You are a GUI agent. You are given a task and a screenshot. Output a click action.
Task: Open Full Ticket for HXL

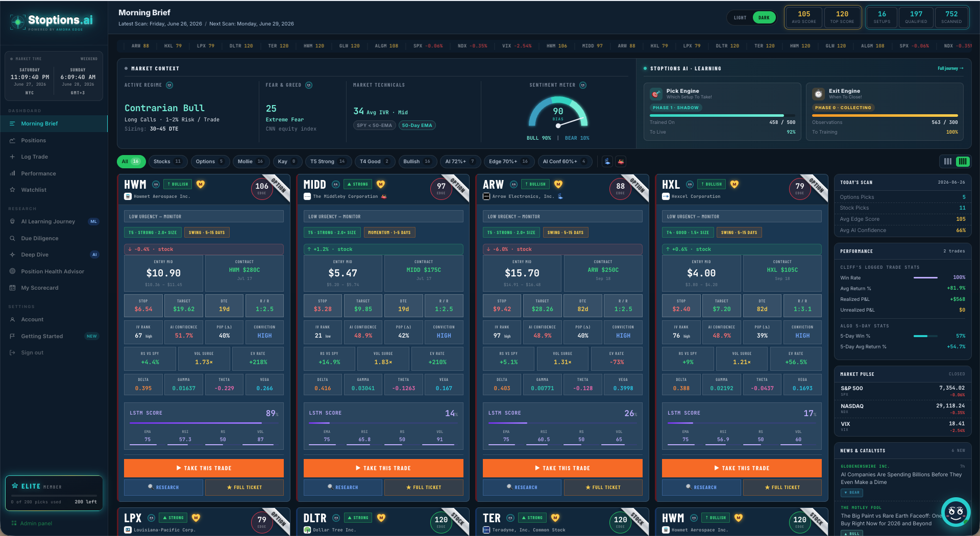(x=782, y=488)
